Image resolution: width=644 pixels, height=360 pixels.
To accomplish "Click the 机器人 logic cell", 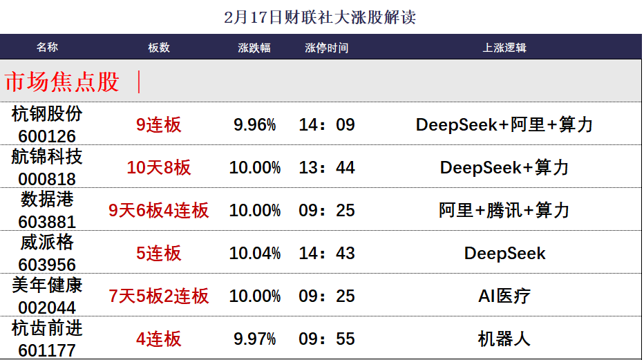I will click(504, 339).
